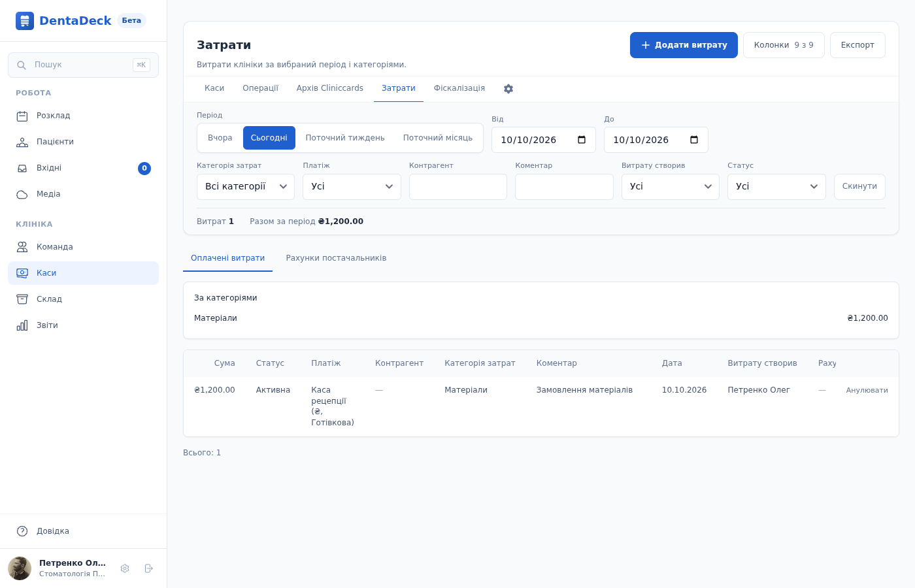Select the Поточний місяць period option
This screenshot has width=915, height=588.
coord(438,138)
